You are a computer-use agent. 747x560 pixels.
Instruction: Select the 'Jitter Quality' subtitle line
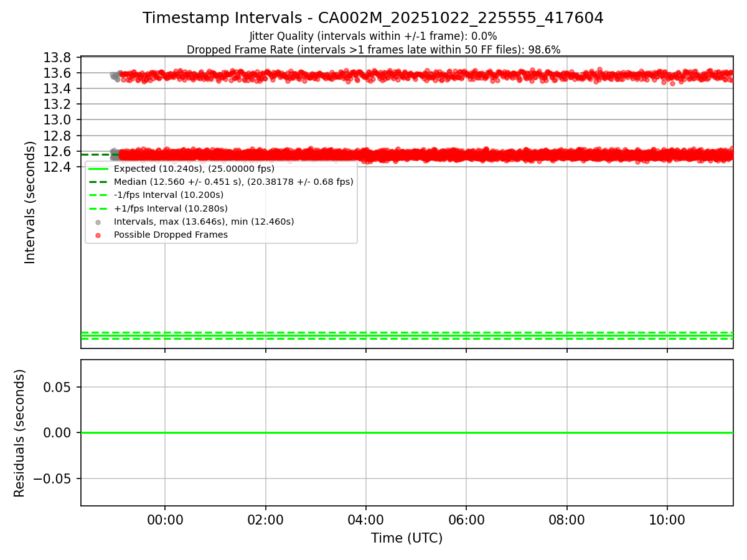pos(373,36)
